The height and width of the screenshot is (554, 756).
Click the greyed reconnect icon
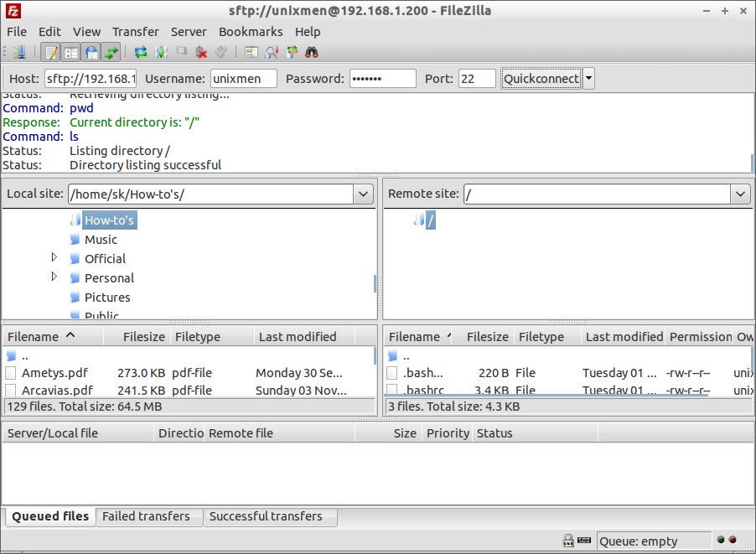click(221, 52)
